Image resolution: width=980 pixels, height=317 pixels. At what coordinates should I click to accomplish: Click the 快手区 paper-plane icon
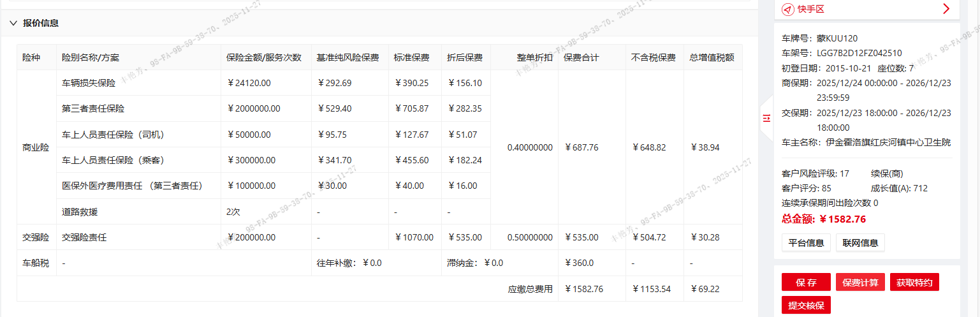click(x=788, y=9)
